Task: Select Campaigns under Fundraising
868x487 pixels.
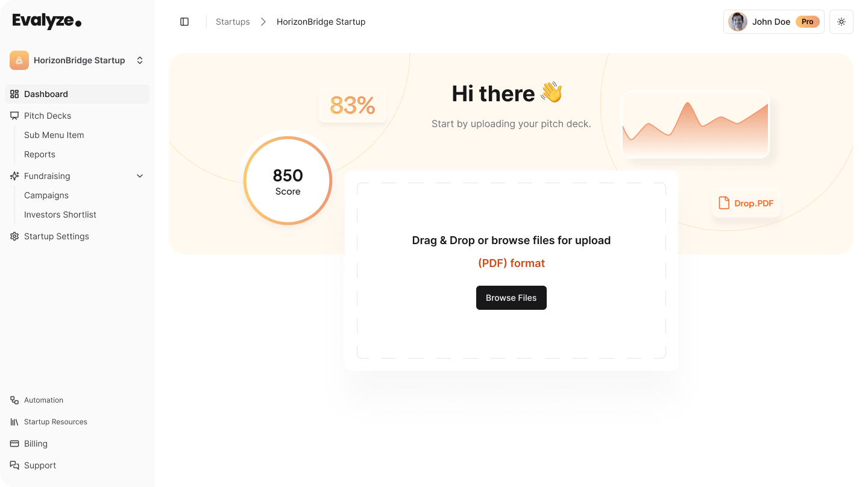Action: (46, 195)
